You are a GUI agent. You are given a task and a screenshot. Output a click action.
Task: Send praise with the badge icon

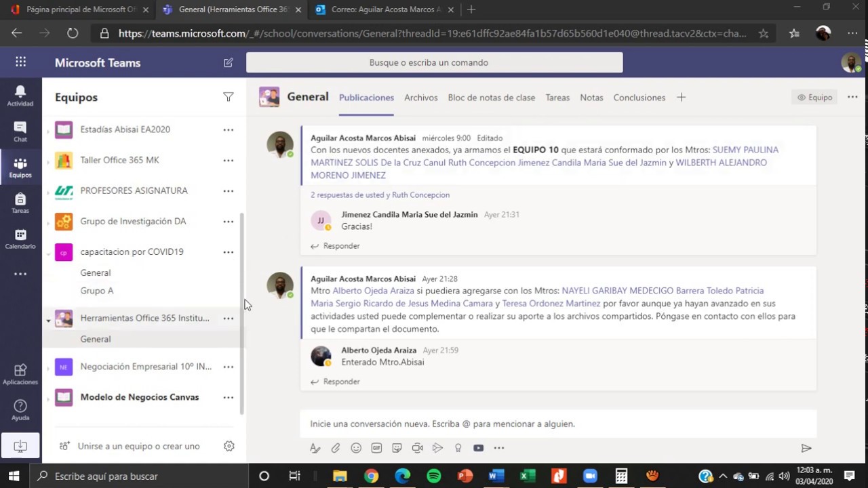click(458, 448)
